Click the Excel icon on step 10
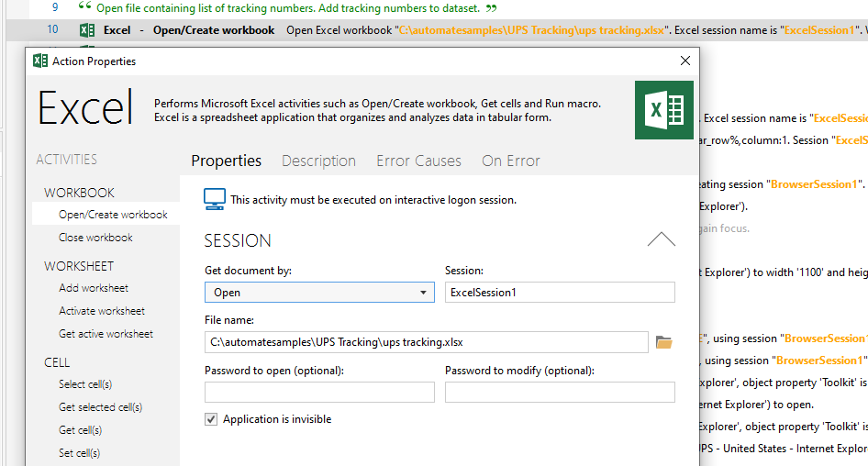Screen dimensions: 868x466 [87, 30]
